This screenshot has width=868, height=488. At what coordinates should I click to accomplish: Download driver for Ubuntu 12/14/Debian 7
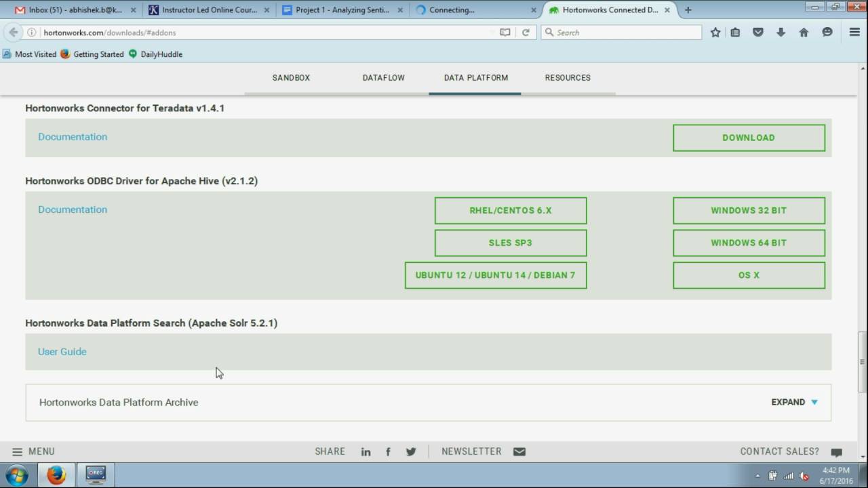(x=496, y=275)
